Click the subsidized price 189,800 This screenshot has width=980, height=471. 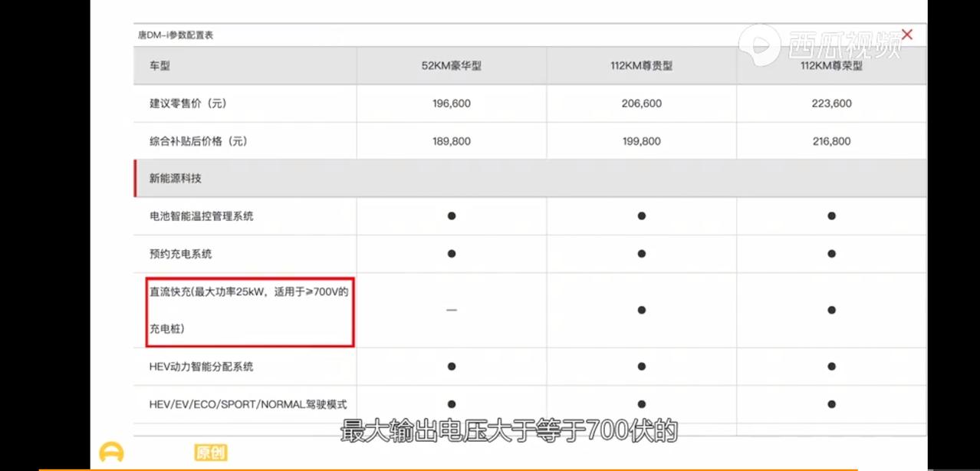(x=452, y=141)
